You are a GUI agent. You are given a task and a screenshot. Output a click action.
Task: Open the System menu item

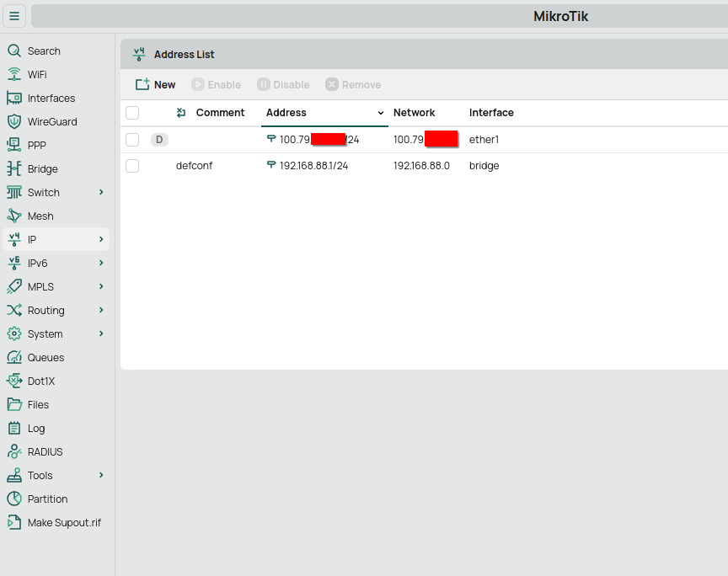click(x=45, y=334)
